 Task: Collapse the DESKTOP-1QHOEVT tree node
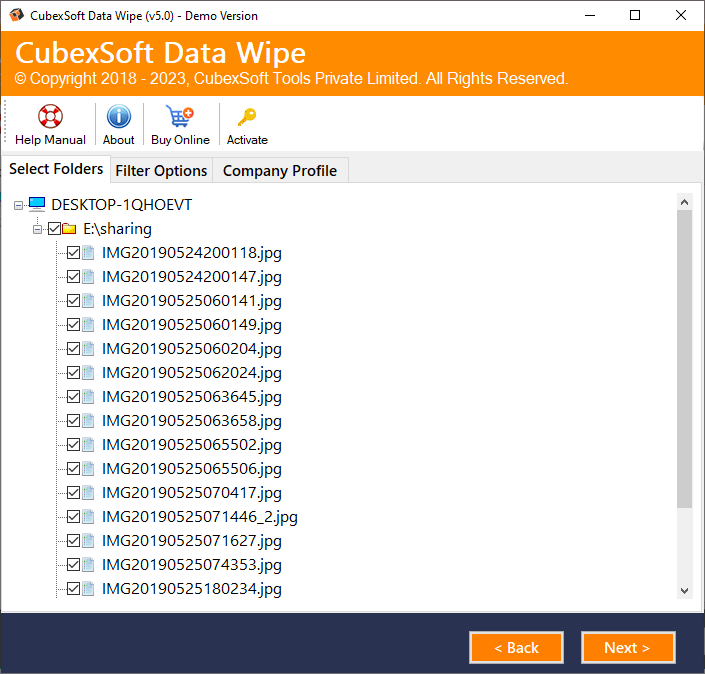pos(19,205)
